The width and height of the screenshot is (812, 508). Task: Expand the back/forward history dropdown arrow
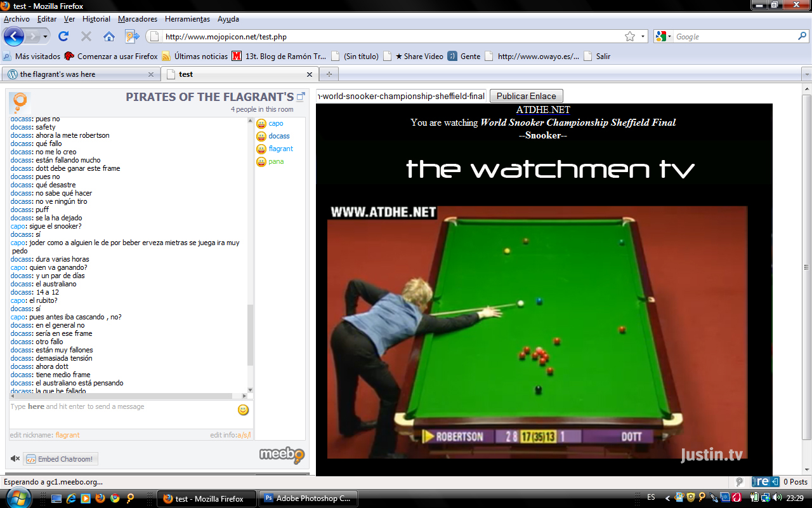coord(46,37)
